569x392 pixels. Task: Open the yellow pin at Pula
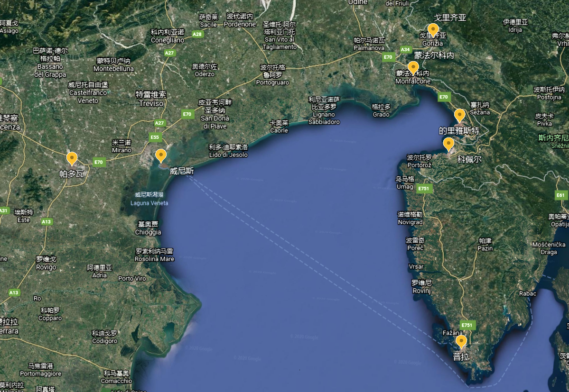[x=461, y=341]
